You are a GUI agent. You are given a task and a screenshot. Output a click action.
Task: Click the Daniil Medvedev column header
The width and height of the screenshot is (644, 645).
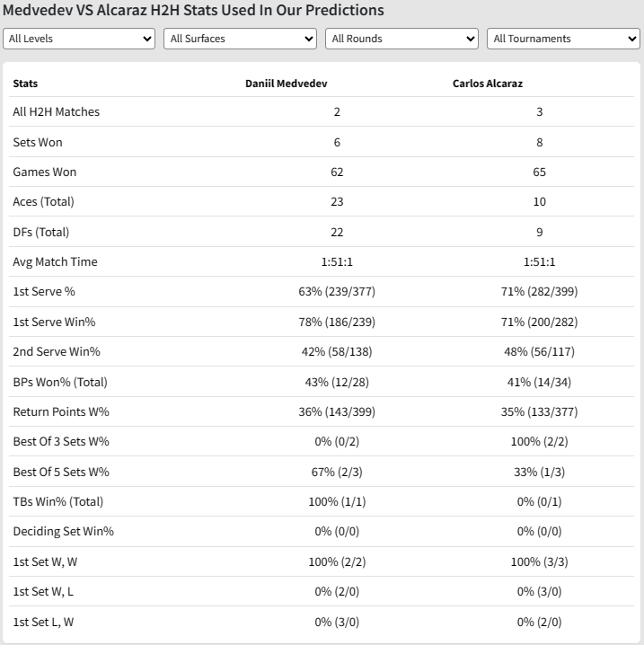(x=287, y=84)
